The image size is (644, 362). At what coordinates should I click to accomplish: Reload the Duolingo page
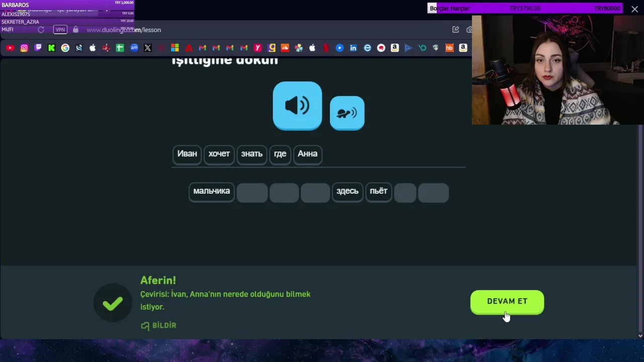coord(41,30)
